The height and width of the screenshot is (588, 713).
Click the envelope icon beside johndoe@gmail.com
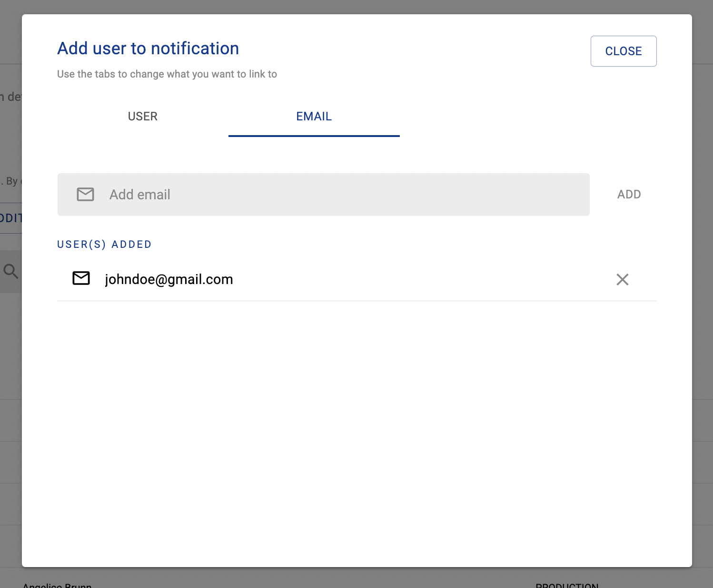click(x=81, y=278)
